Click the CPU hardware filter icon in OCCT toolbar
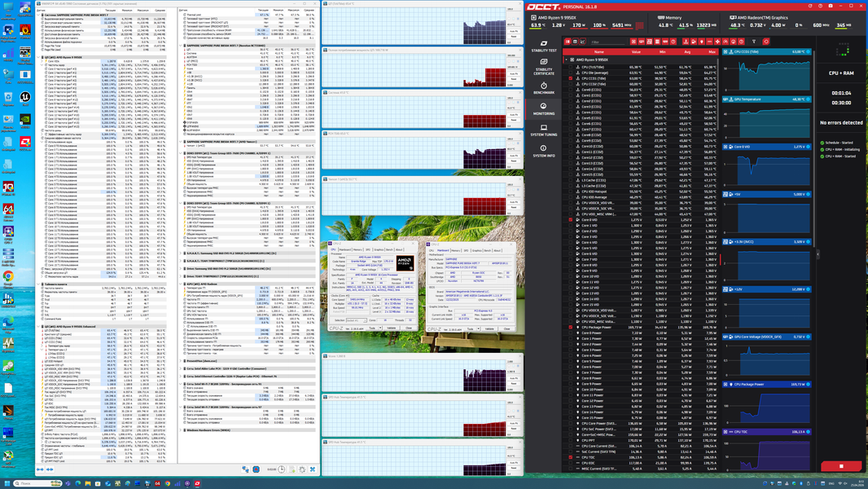This screenshot has height=489, width=868. tap(633, 42)
